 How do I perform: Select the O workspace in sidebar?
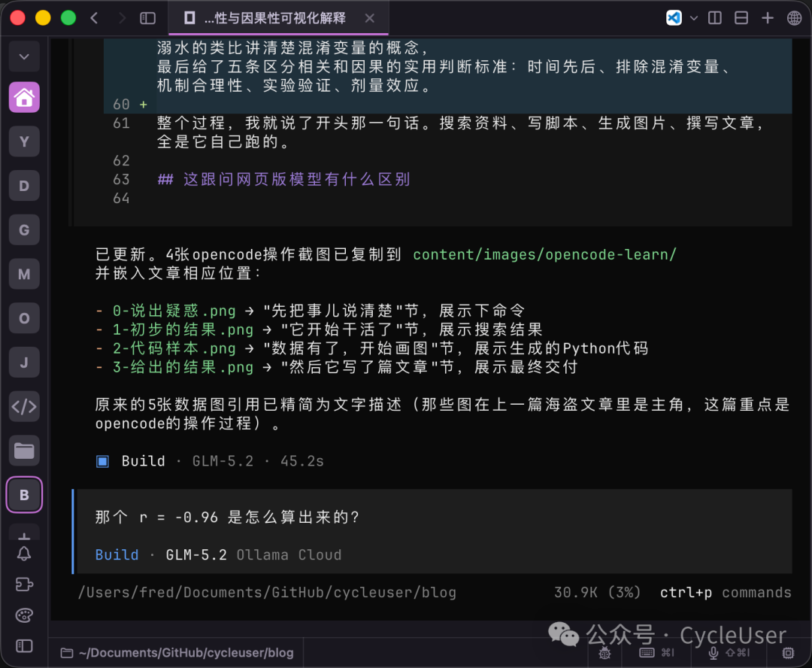24,318
